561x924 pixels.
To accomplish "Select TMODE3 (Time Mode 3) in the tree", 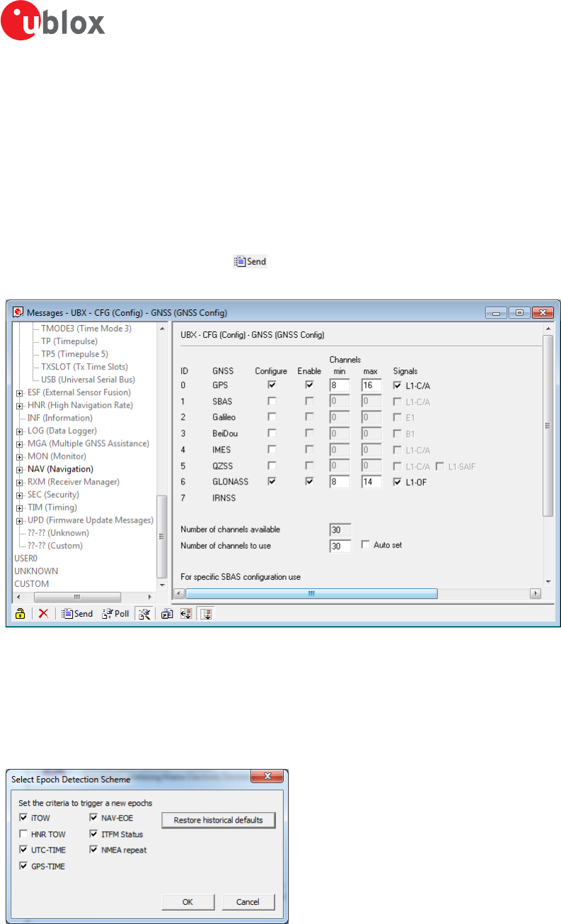I will click(86, 329).
